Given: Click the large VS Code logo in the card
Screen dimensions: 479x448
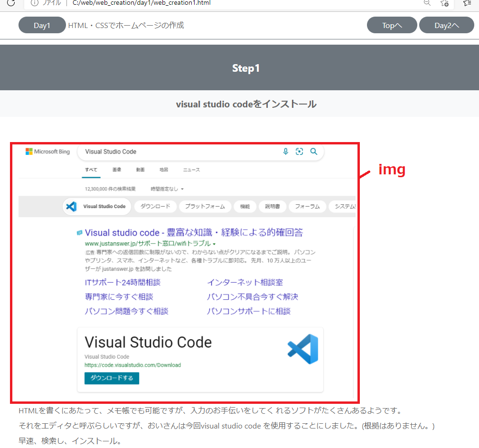Looking at the screenshot, I should pos(303,349).
